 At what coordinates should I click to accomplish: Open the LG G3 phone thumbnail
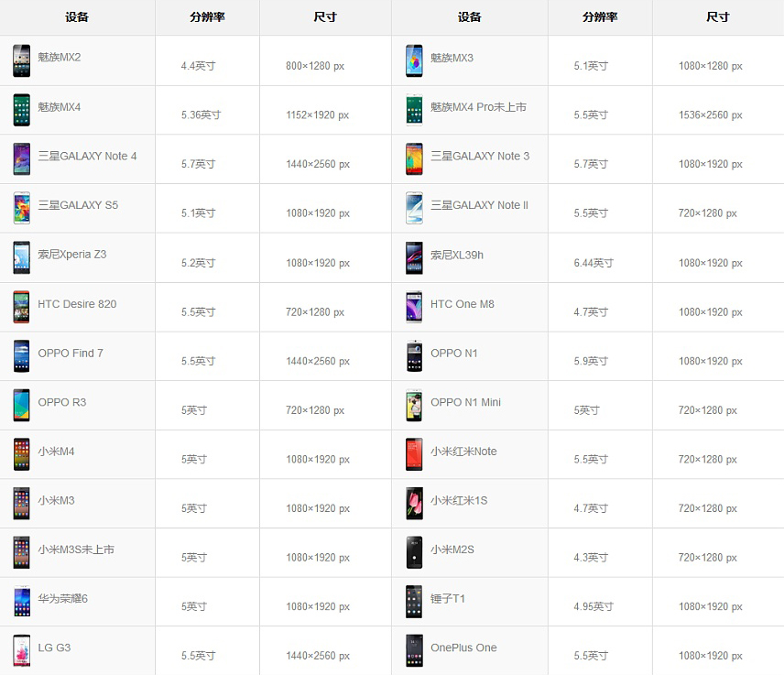click(21, 650)
